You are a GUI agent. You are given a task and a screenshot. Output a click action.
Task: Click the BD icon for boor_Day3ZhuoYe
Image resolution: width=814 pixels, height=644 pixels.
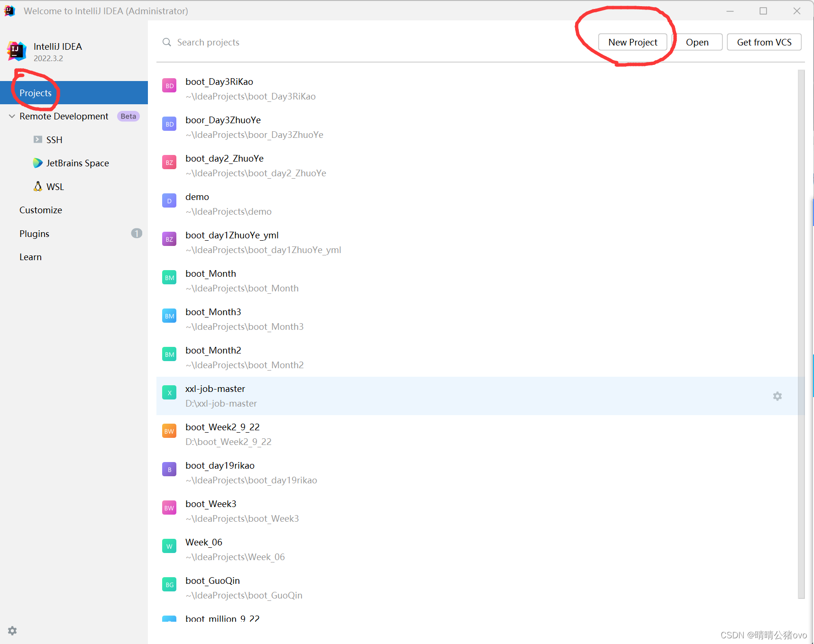[169, 124]
